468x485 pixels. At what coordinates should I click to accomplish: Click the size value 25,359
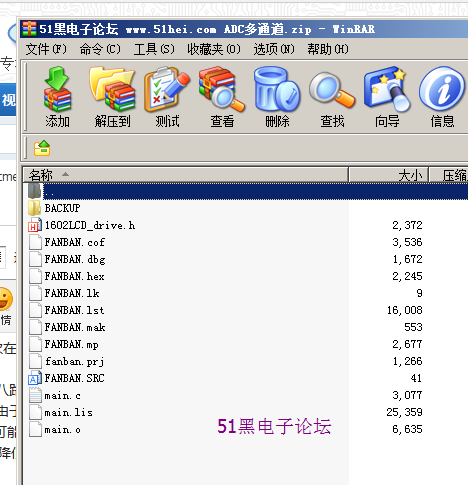coord(404,412)
